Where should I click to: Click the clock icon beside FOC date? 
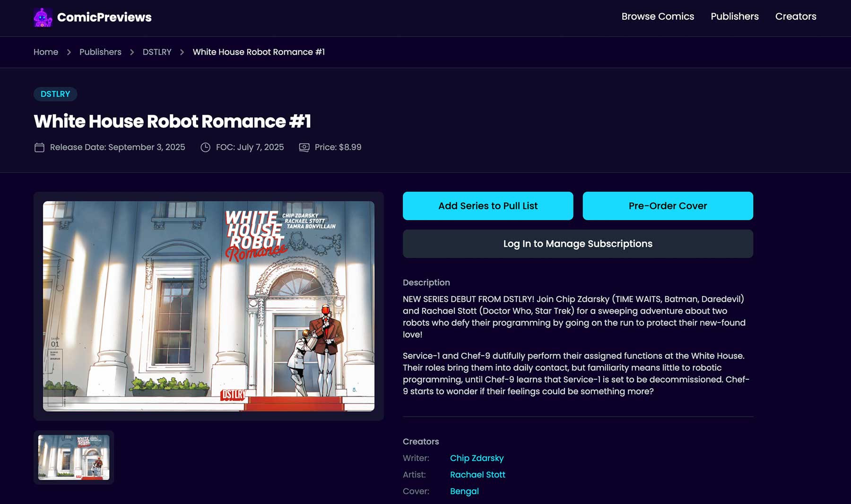point(205,147)
